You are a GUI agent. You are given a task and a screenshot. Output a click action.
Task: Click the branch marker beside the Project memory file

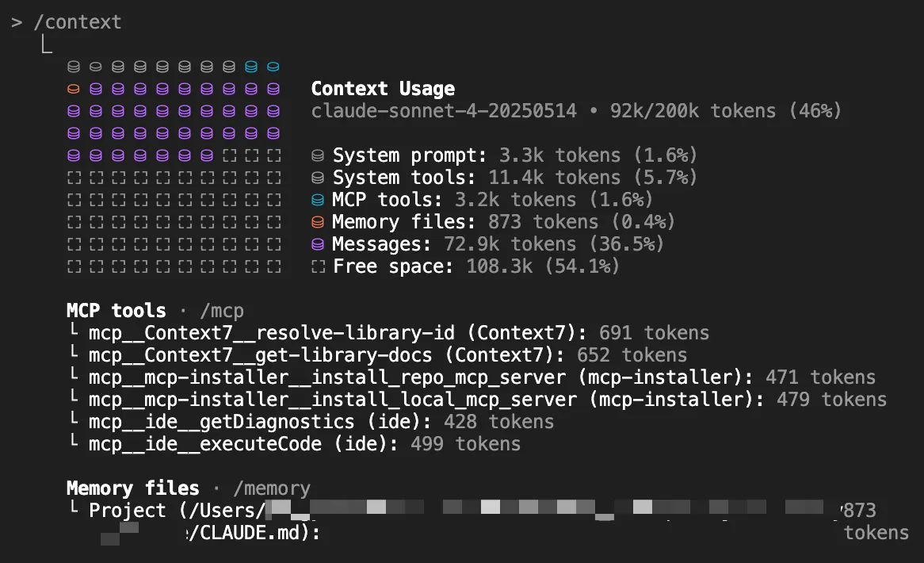(74, 509)
